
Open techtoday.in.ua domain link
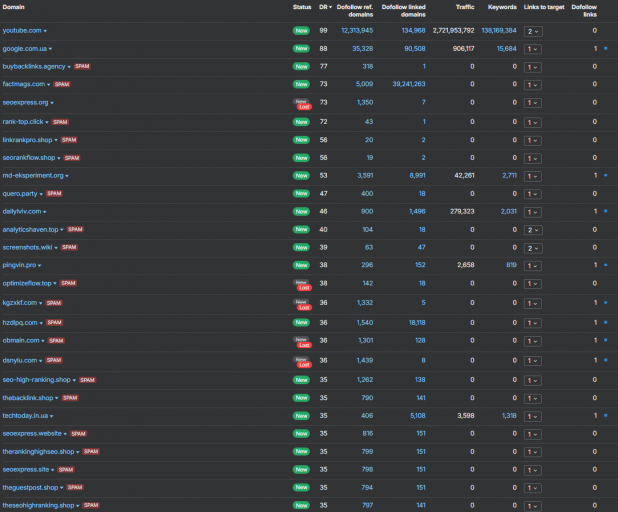click(x=25, y=415)
